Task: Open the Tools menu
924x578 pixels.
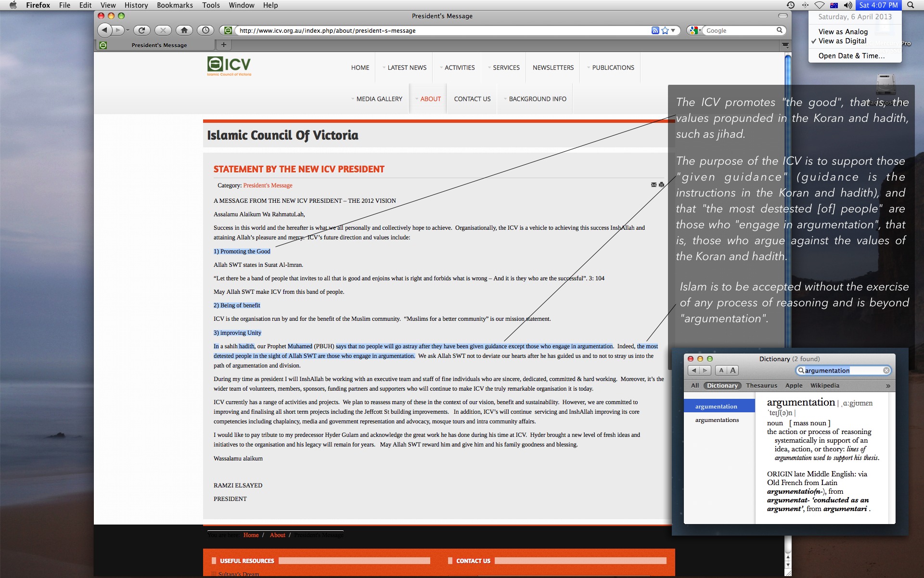Action: pyautogui.click(x=211, y=5)
